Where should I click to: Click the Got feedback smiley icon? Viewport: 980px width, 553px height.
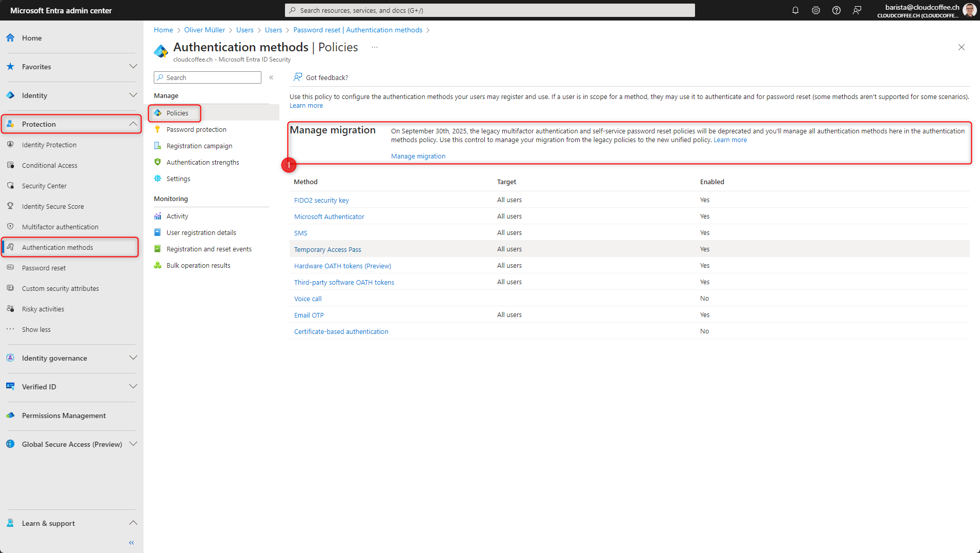click(x=298, y=77)
